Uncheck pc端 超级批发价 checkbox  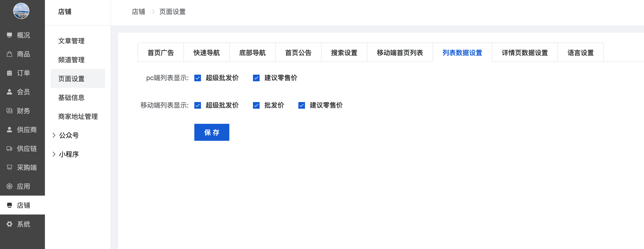click(197, 78)
